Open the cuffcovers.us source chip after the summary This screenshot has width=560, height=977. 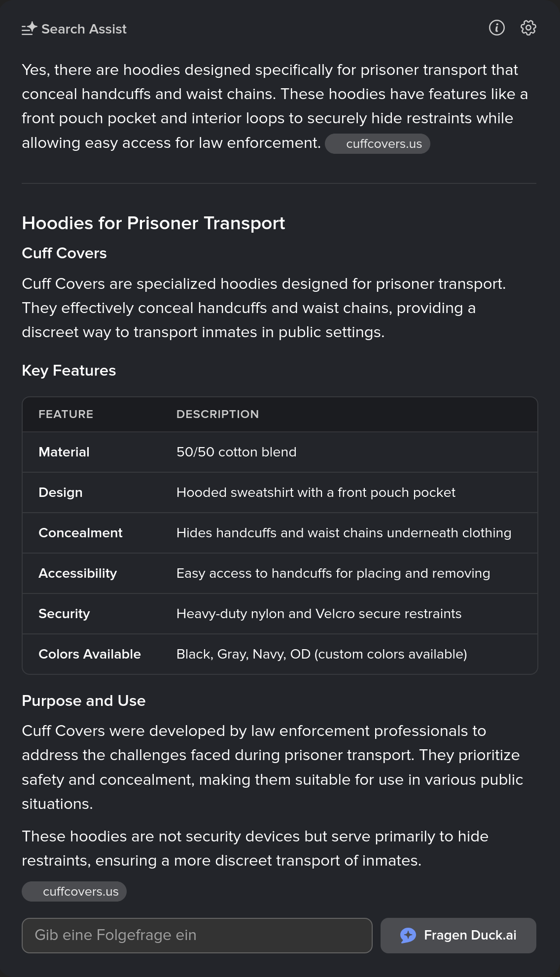point(378,144)
